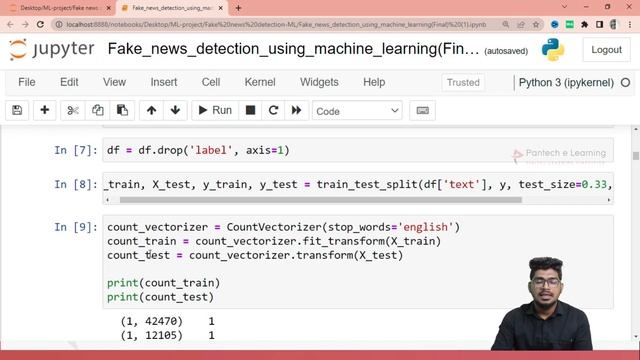Viewport: 640px width, 360px height.
Task: Restart kernel and run all cells icon
Action: point(296,110)
